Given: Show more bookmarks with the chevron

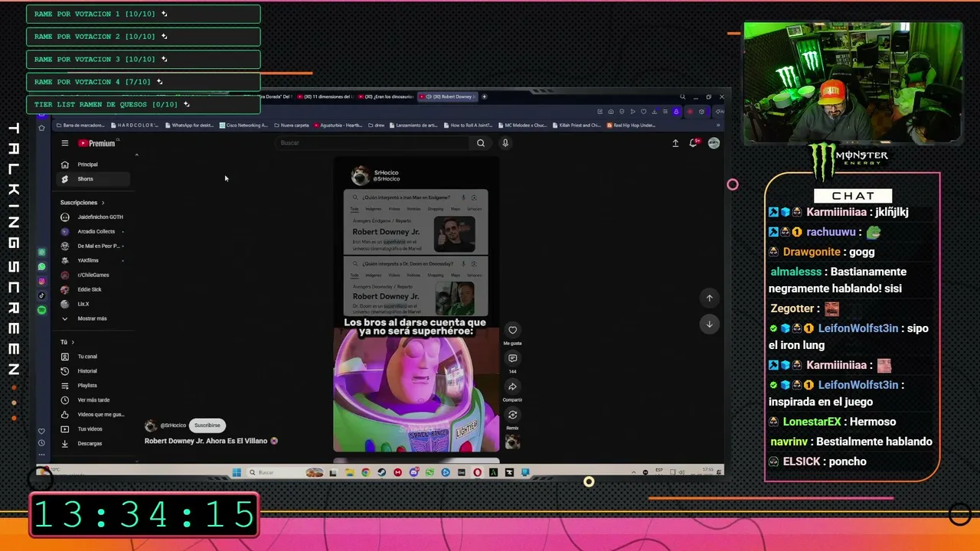Looking at the screenshot, I should [x=718, y=125].
